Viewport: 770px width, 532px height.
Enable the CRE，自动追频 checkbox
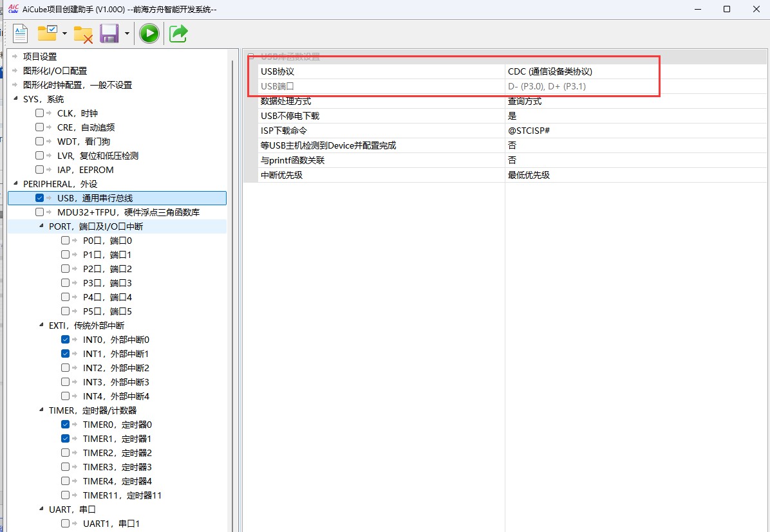click(x=39, y=127)
